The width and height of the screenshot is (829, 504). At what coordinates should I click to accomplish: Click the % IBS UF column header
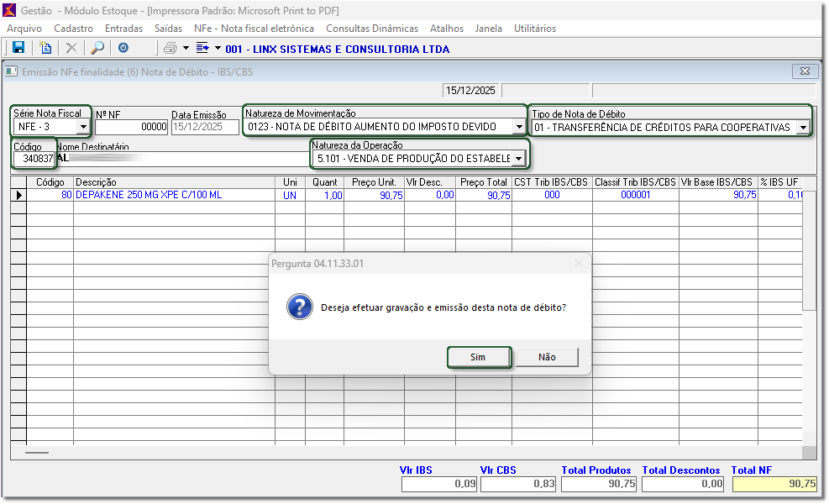click(x=779, y=182)
